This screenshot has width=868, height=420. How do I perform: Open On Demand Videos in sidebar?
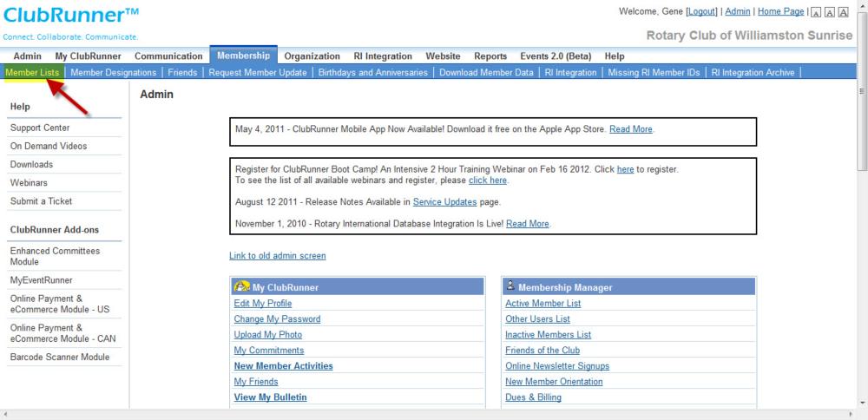[49, 146]
